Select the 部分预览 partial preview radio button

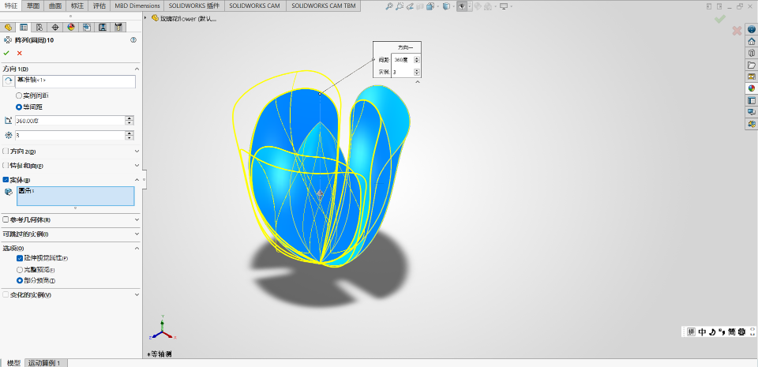(x=19, y=280)
